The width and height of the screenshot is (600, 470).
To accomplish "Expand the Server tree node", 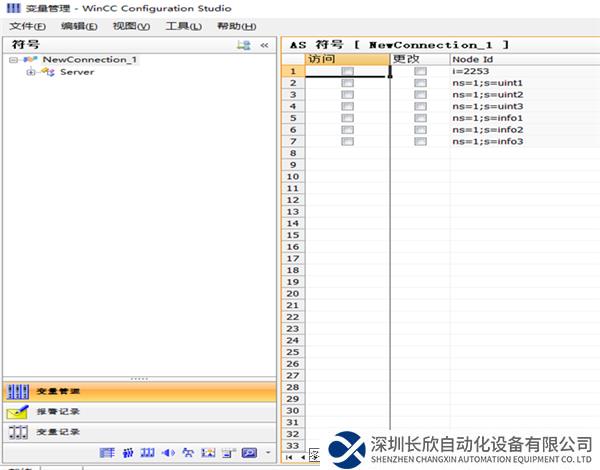I will [31, 72].
